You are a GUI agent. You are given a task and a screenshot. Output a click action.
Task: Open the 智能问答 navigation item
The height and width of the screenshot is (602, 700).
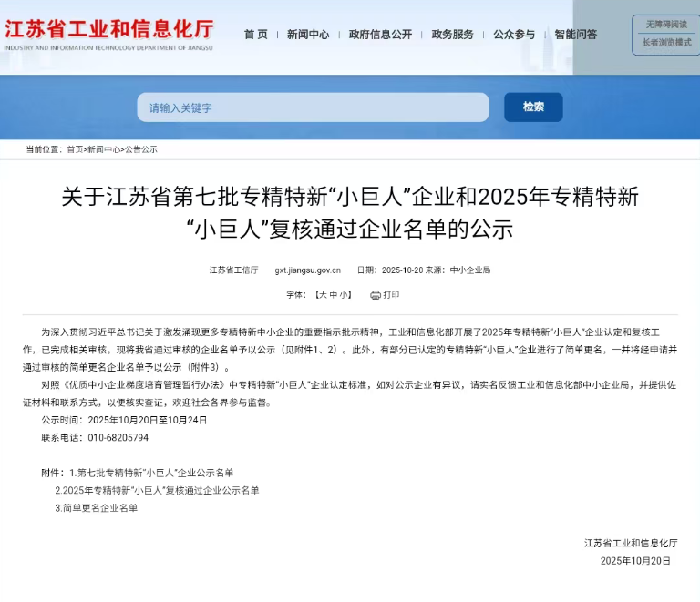click(575, 35)
